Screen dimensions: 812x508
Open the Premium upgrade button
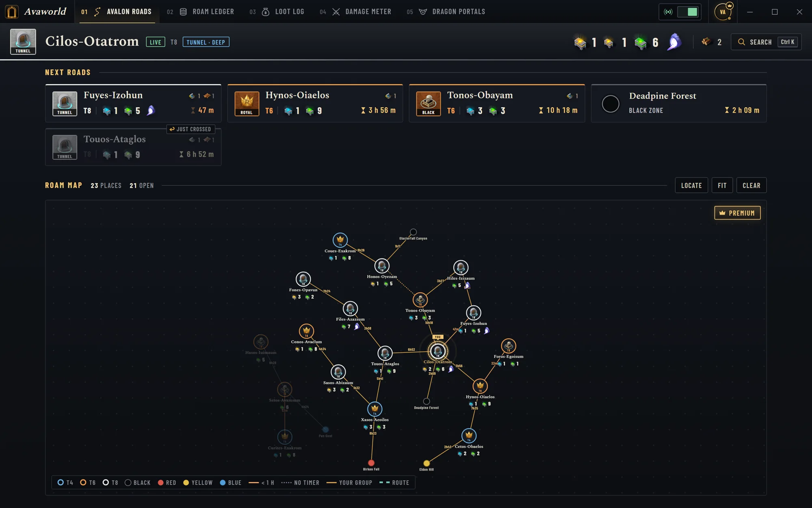point(737,213)
